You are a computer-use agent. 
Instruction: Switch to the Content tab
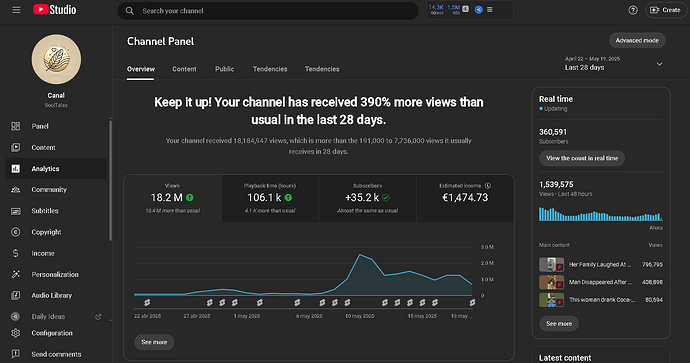184,69
